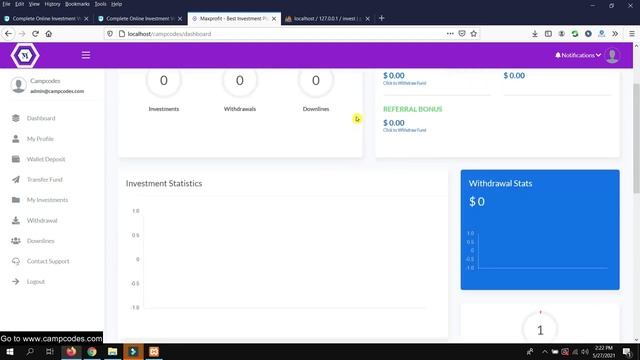Image resolution: width=640 pixels, height=360 pixels.
Task: Switch to the localhost 127.0.0.1 tab
Action: pyautogui.click(x=328, y=18)
